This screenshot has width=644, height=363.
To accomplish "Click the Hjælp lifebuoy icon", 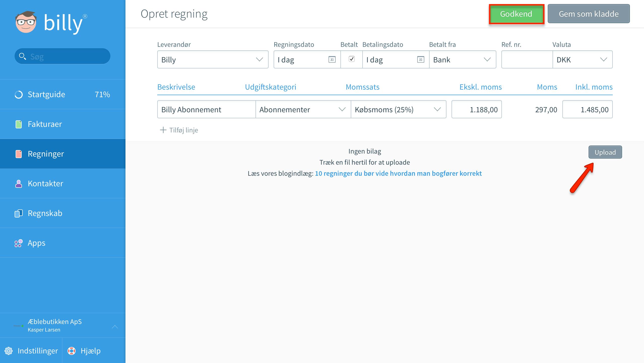I will pos(72,351).
